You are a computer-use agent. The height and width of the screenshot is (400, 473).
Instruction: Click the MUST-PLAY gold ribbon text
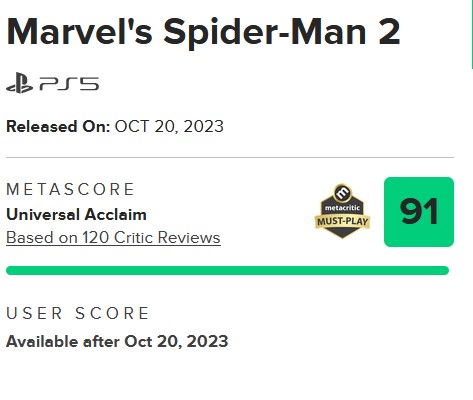click(x=342, y=221)
